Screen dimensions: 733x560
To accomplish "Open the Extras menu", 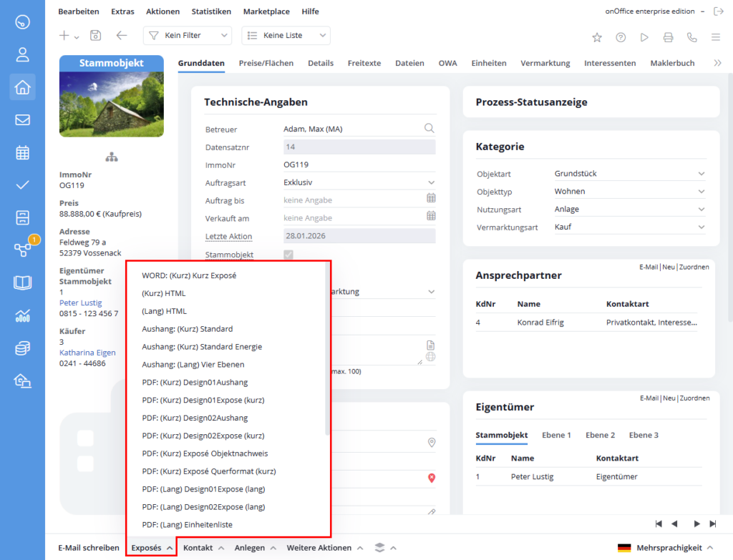I will point(122,11).
